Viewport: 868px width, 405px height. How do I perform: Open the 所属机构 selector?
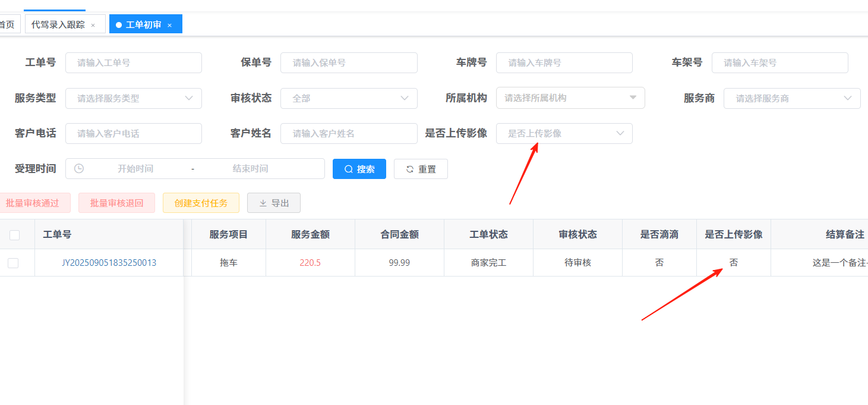click(x=570, y=98)
